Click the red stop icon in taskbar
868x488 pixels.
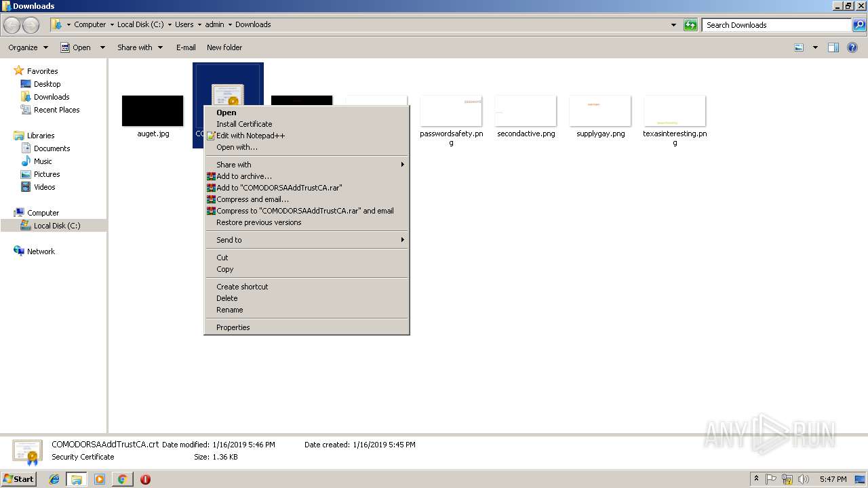click(x=145, y=479)
